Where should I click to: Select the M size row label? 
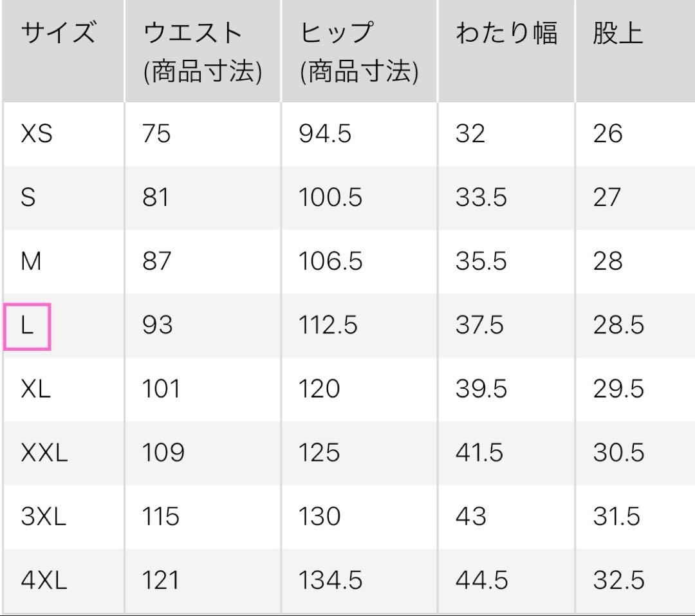point(31,261)
